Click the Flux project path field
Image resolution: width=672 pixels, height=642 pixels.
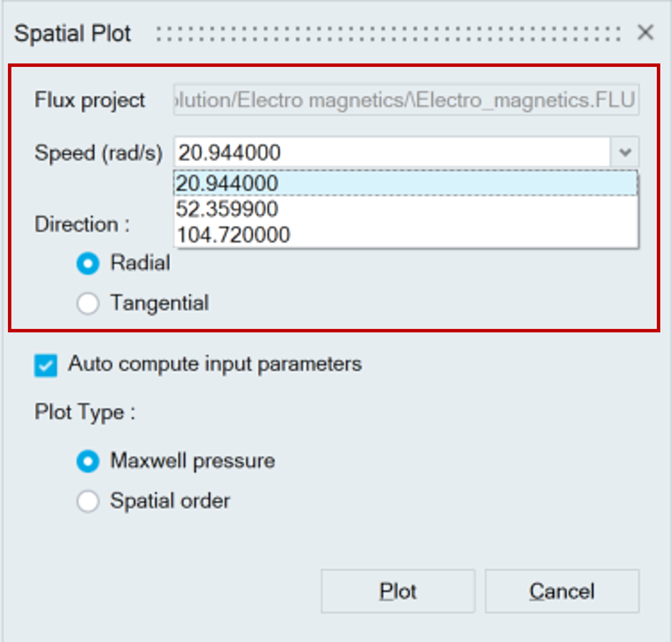pos(406,100)
